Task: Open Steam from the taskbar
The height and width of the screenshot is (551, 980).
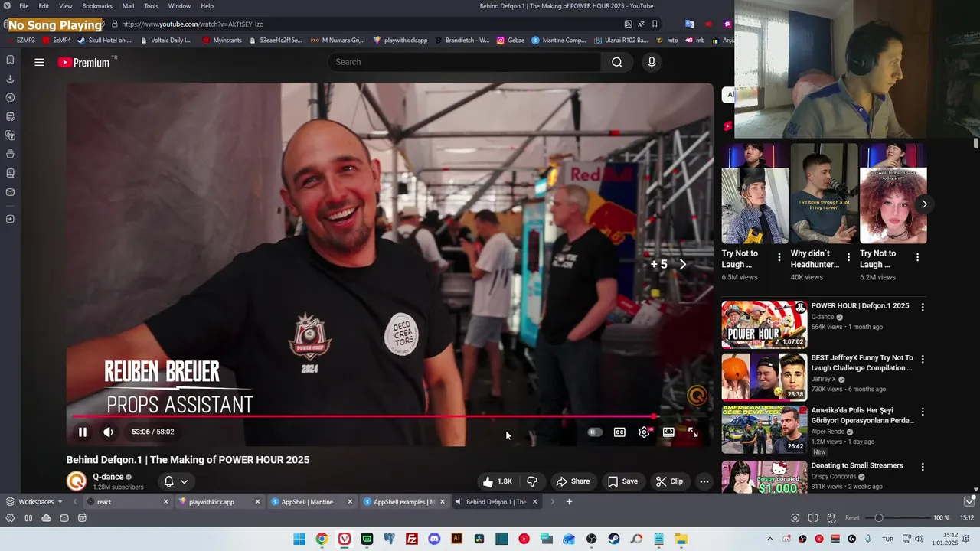Action: point(614,539)
